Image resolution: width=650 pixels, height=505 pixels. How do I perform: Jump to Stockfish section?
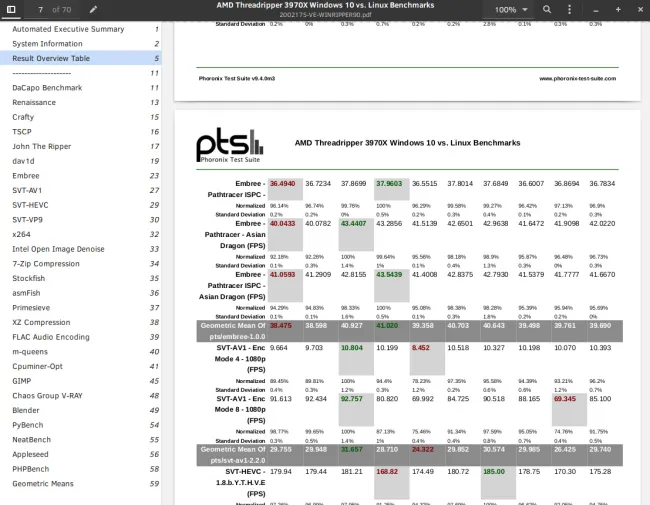80,278
